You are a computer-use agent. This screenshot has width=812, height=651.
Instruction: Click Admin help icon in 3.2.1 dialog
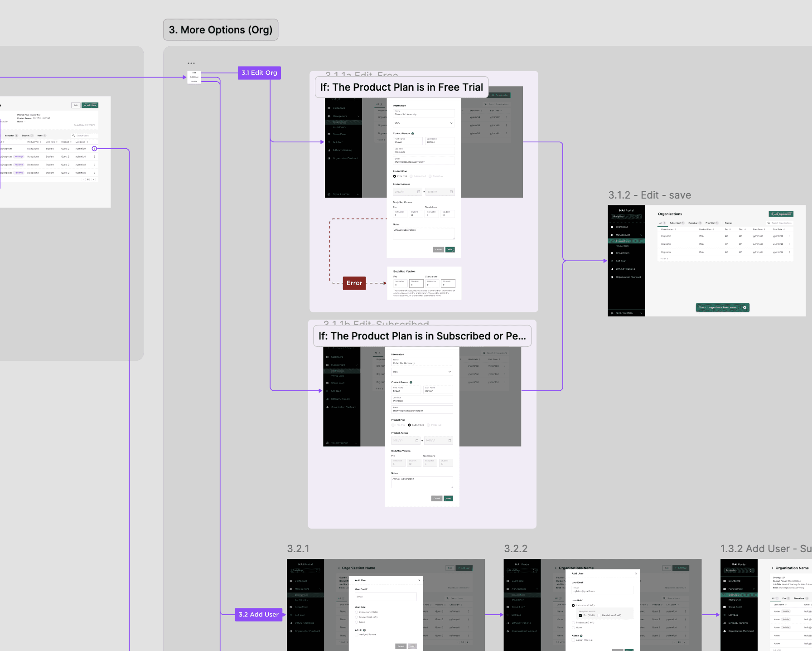click(x=364, y=630)
